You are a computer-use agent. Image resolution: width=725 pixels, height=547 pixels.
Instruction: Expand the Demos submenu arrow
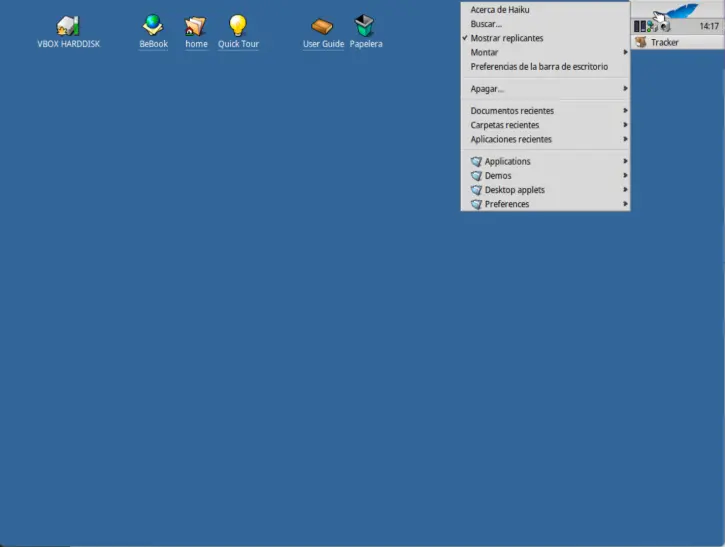pyautogui.click(x=625, y=175)
